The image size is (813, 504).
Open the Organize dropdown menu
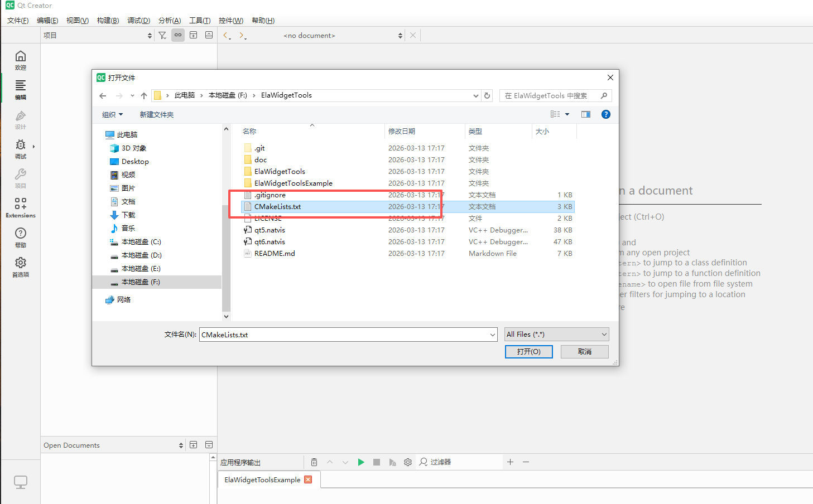[x=112, y=115]
